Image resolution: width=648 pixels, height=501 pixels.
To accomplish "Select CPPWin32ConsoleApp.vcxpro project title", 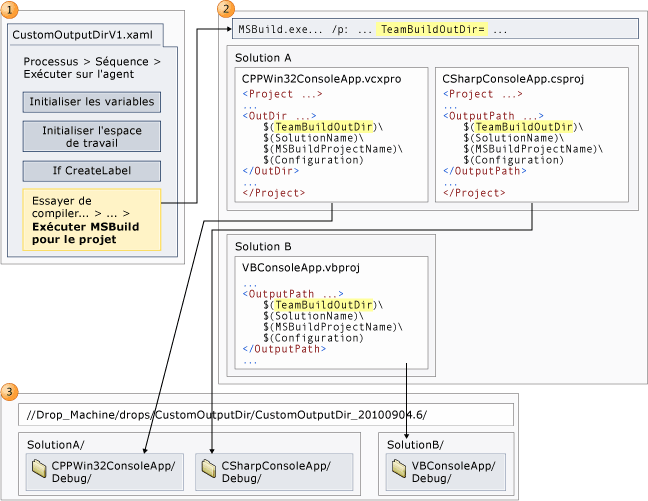I will (x=322, y=79).
